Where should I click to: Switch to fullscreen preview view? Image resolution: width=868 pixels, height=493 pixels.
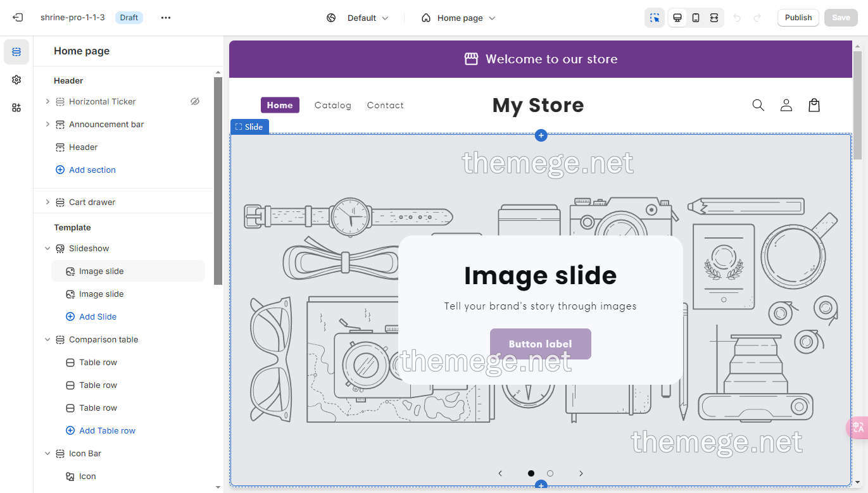point(714,18)
